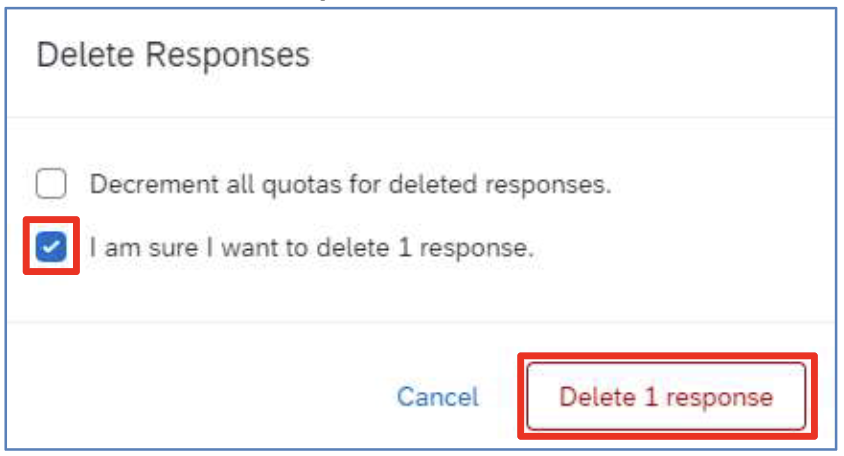The image size is (844, 456).
Task: Toggle the blue checked confirmation box
Action: coord(51,247)
